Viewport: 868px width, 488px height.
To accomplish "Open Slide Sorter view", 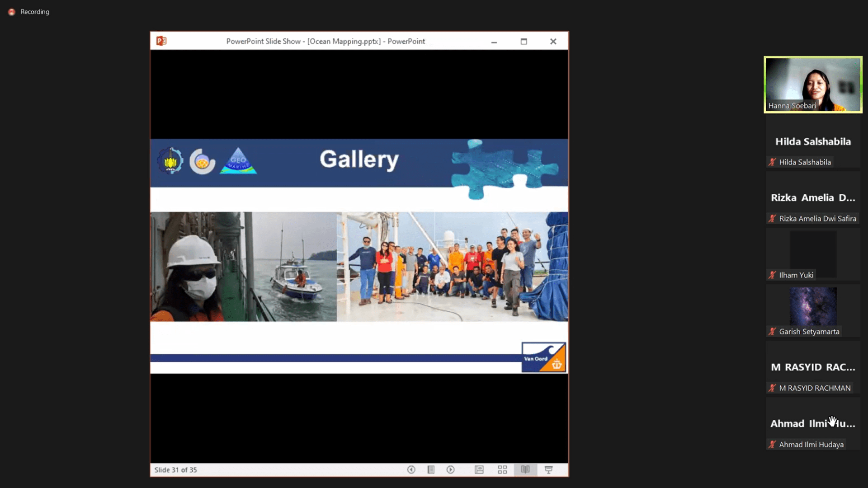I will [502, 470].
